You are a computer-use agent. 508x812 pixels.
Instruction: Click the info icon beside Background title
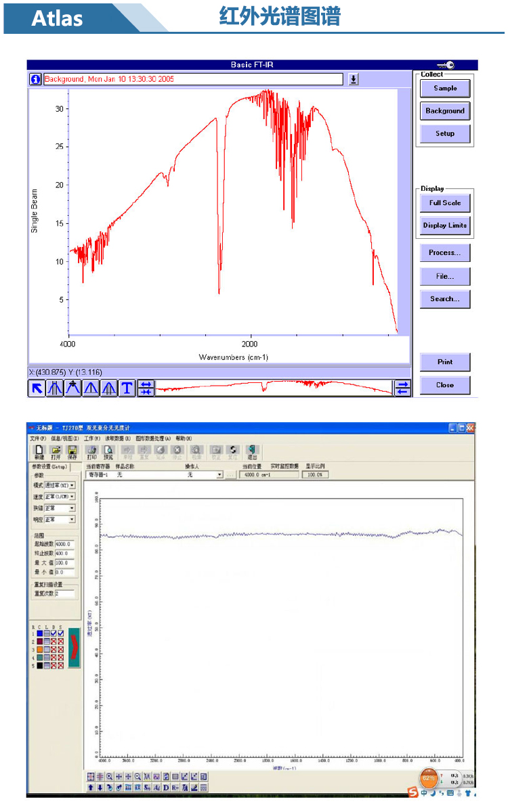(x=35, y=79)
